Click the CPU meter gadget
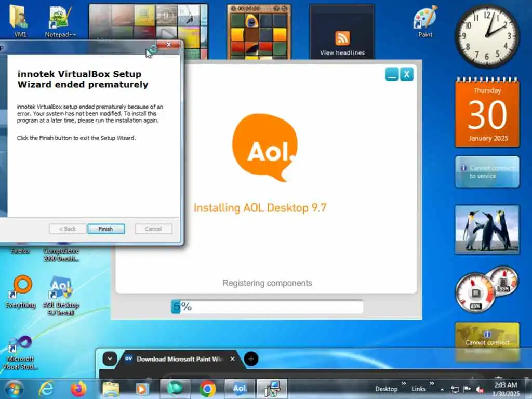This screenshot has width=532, height=399. coord(486,289)
